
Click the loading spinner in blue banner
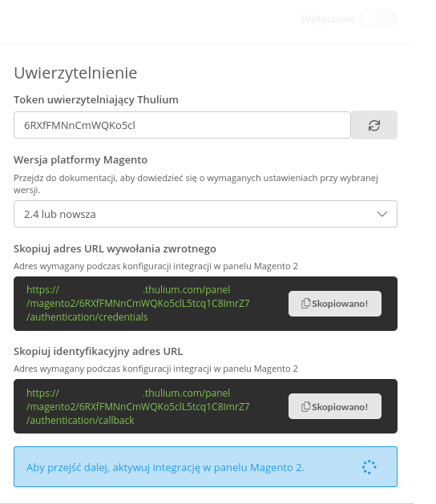[x=369, y=467]
